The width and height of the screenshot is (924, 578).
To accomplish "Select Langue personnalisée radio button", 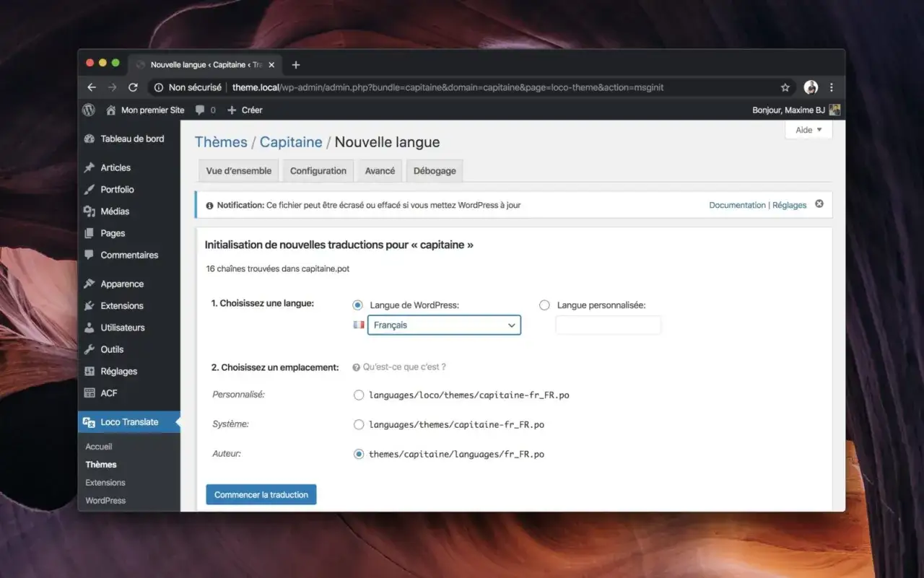I will tap(545, 305).
